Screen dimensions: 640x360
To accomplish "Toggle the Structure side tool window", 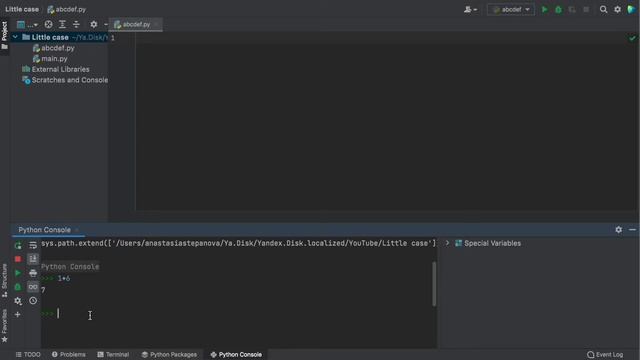I will pos(4,280).
